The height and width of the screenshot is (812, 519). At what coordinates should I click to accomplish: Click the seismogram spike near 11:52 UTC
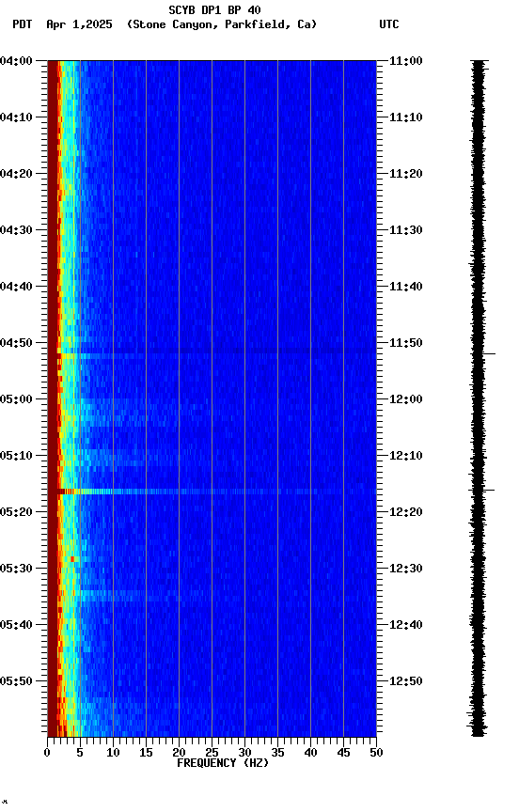(482, 353)
